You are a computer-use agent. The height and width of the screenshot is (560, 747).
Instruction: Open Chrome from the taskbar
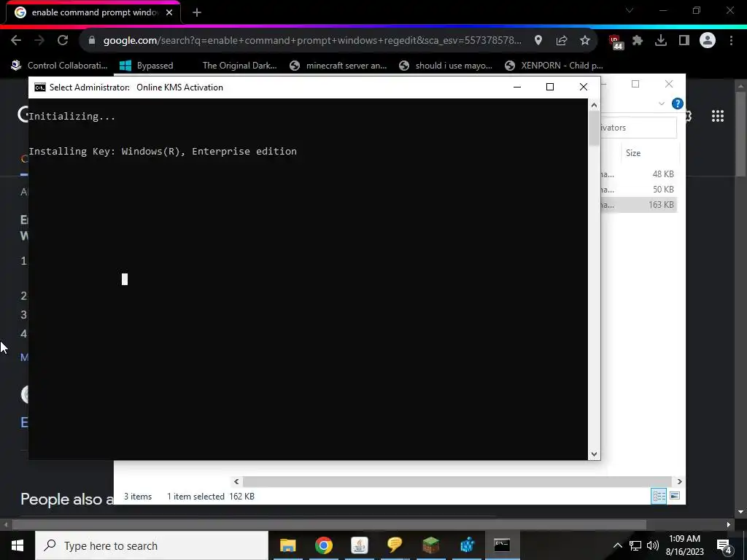(323, 545)
